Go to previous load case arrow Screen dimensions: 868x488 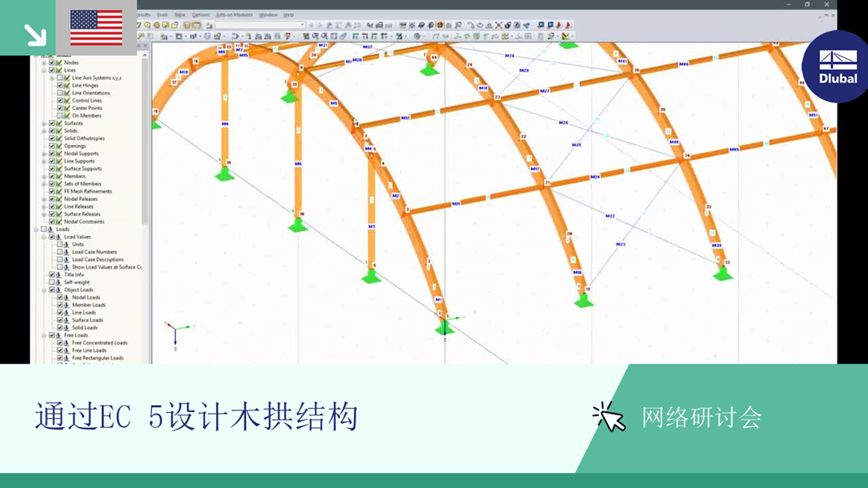click(x=311, y=26)
